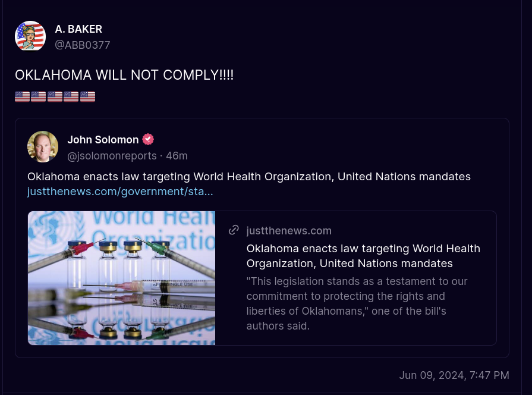
Task: Click the quoted post's body text
Action: [x=248, y=176]
